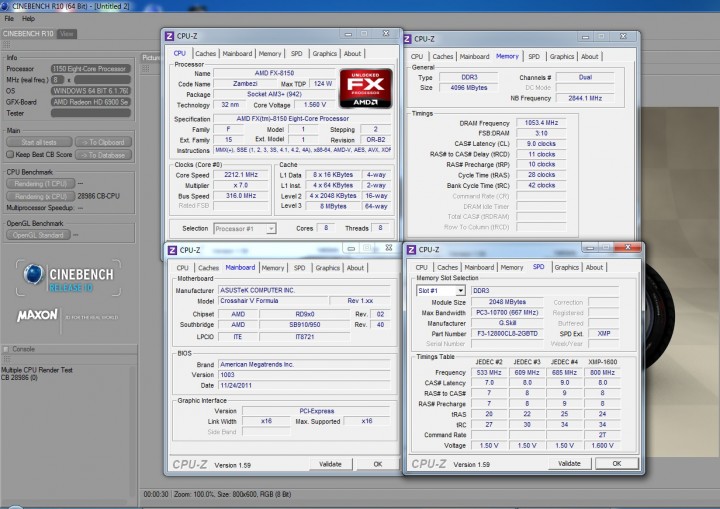The width and height of the screenshot is (720, 509).
Task: Click the '1.560 V' core voltage value
Action: [x=315, y=105]
